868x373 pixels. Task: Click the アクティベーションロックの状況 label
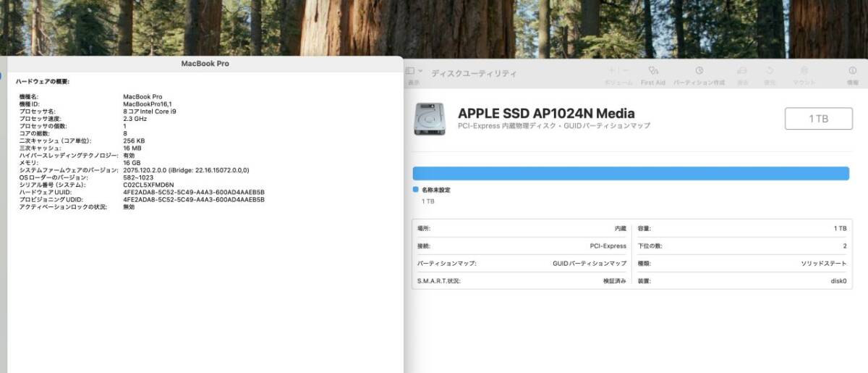point(63,207)
